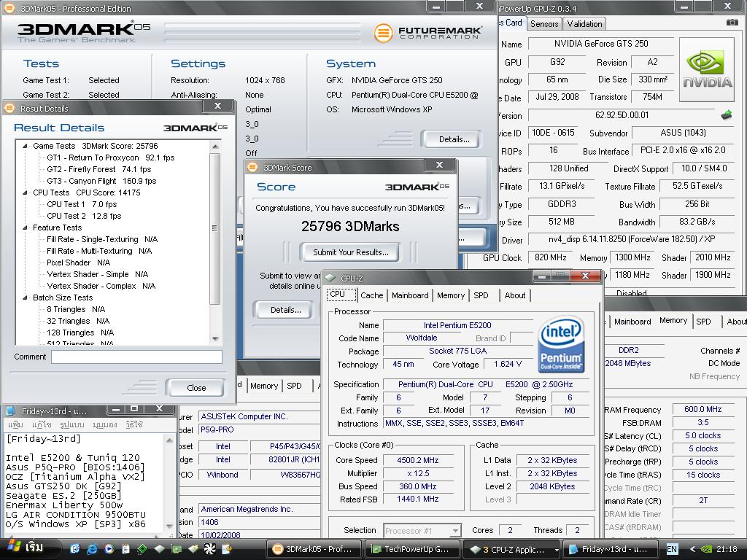Open Notepad มุมมอง menu
The width and height of the screenshot is (747, 560).
pyautogui.click(x=105, y=424)
